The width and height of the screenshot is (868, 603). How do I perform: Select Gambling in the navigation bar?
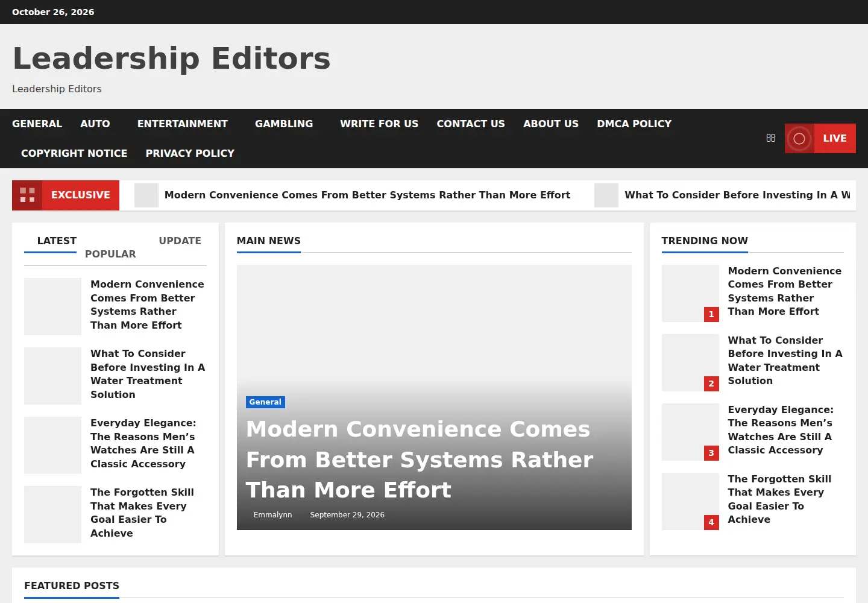[x=284, y=124]
